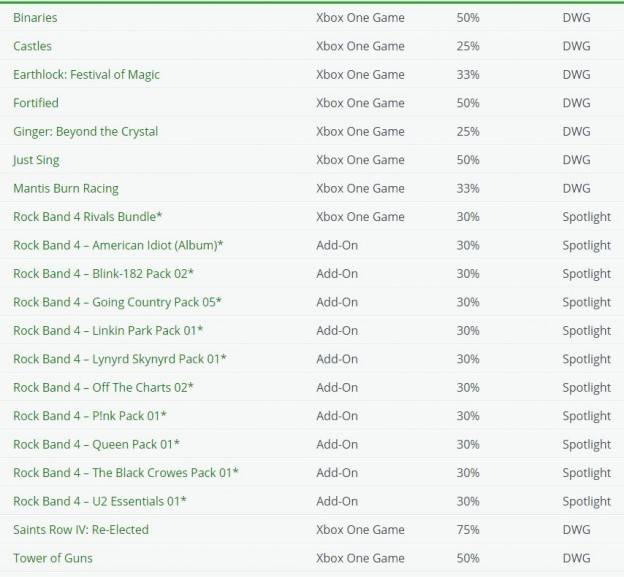The width and height of the screenshot is (624, 577).
Task: Select Rock Band 4 American Idiot album
Action: [118, 245]
